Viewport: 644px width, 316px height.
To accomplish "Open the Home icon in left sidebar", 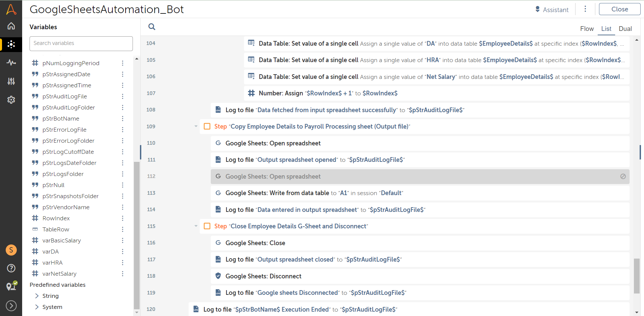I will (x=11, y=26).
